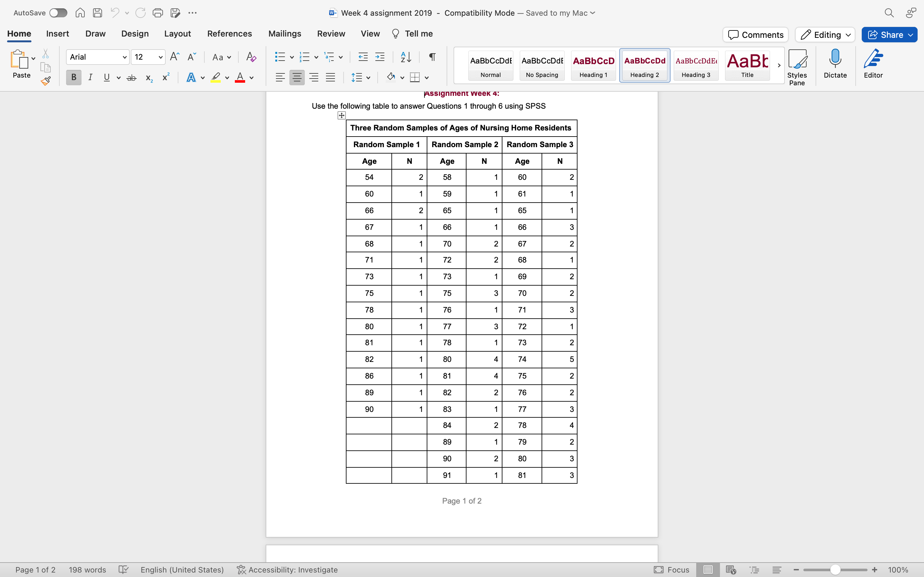Open the Comments panel

[x=755, y=34]
